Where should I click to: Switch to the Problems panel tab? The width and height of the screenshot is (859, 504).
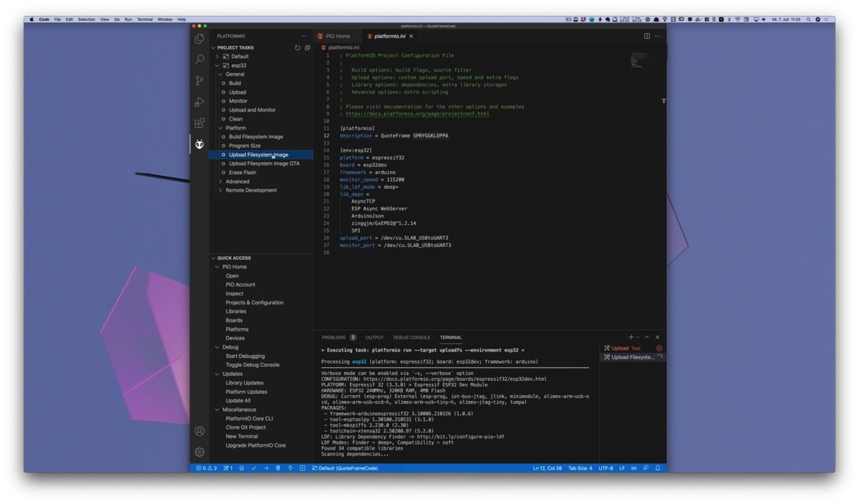pos(334,337)
